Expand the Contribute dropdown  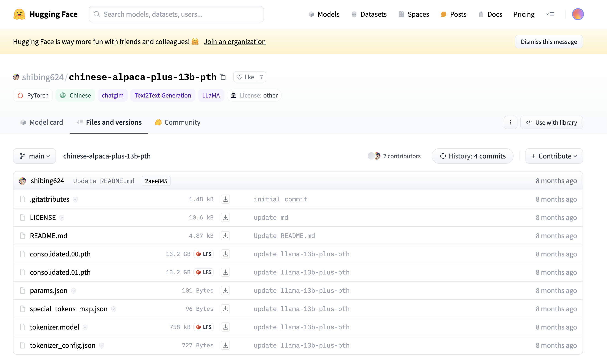pyautogui.click(x=554, y=156)
